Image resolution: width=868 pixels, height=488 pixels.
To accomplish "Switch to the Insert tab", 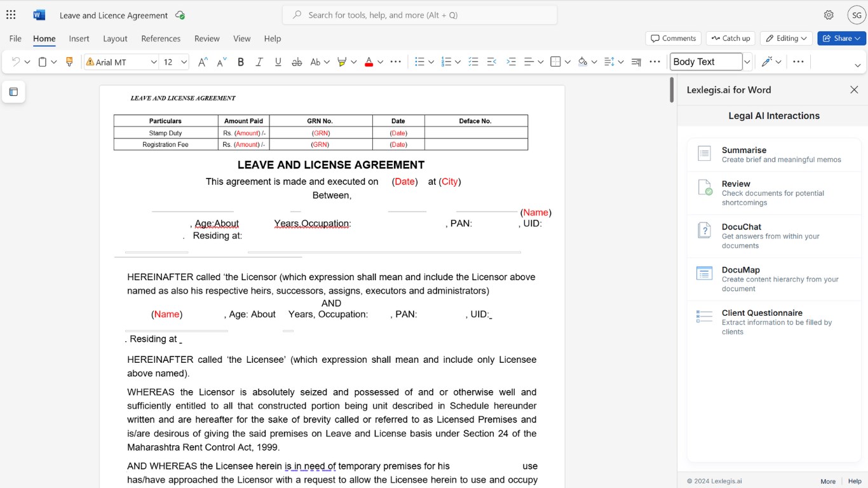I will pyautogui.click(x=79, y=38).
